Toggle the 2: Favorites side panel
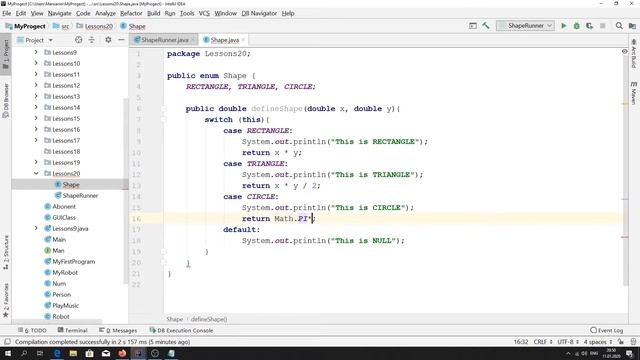 [x=6, y=300]
